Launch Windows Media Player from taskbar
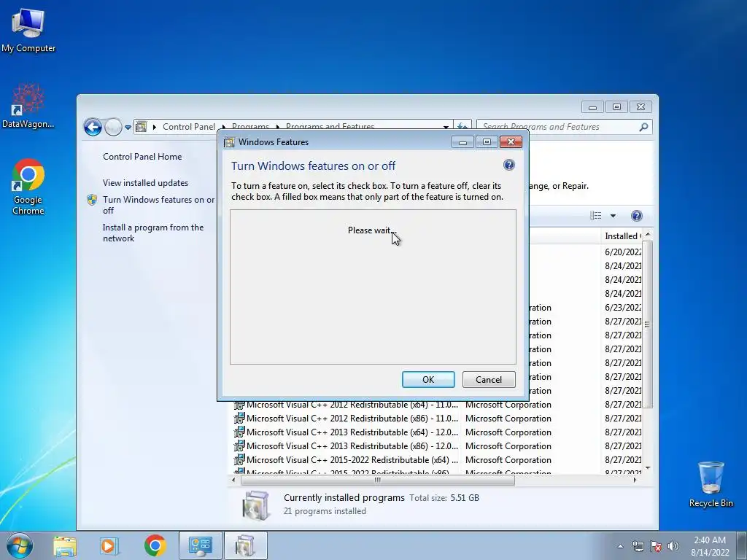 (109, 545)
